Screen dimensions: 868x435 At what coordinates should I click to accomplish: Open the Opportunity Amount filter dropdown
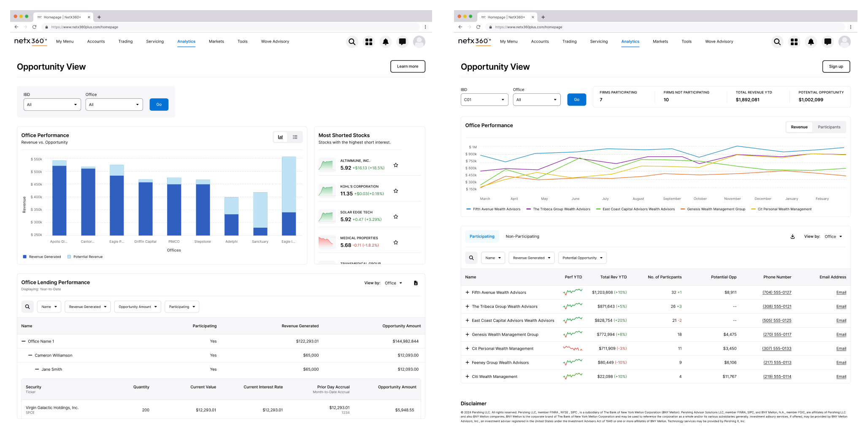pos(138,307)
